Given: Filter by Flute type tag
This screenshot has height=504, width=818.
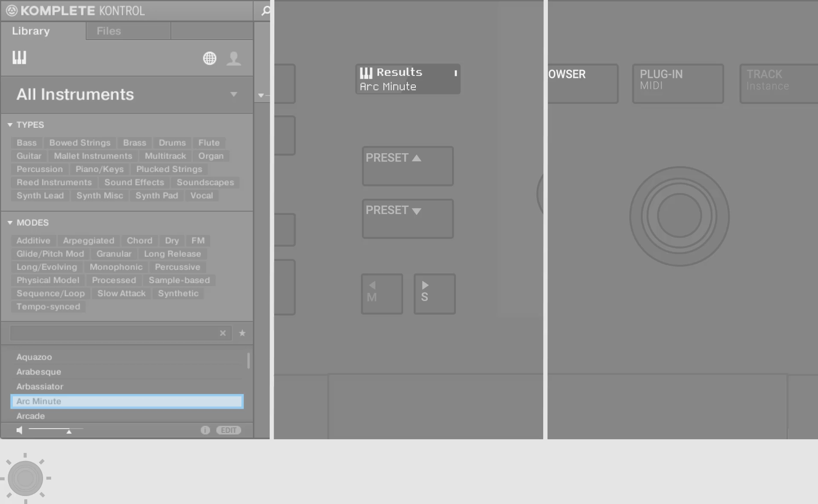Looking at the screenshot, I should [209, 143].
